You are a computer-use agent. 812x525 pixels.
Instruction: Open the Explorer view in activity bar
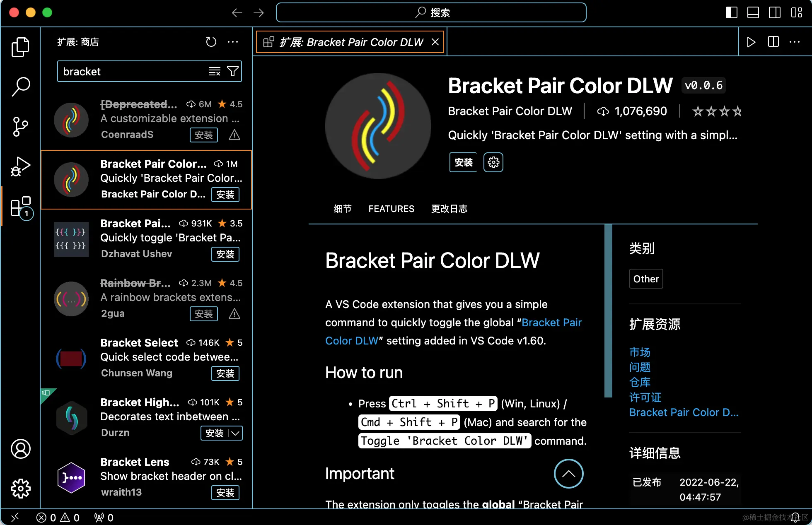[20, 47]
